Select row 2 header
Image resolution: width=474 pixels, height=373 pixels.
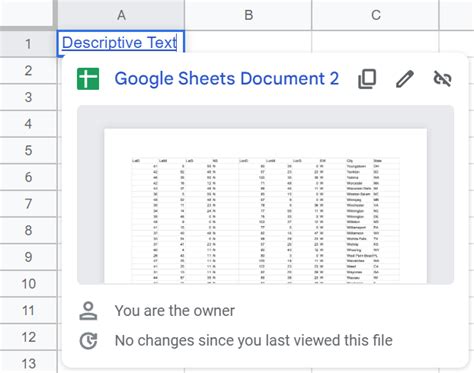point(28,71)
